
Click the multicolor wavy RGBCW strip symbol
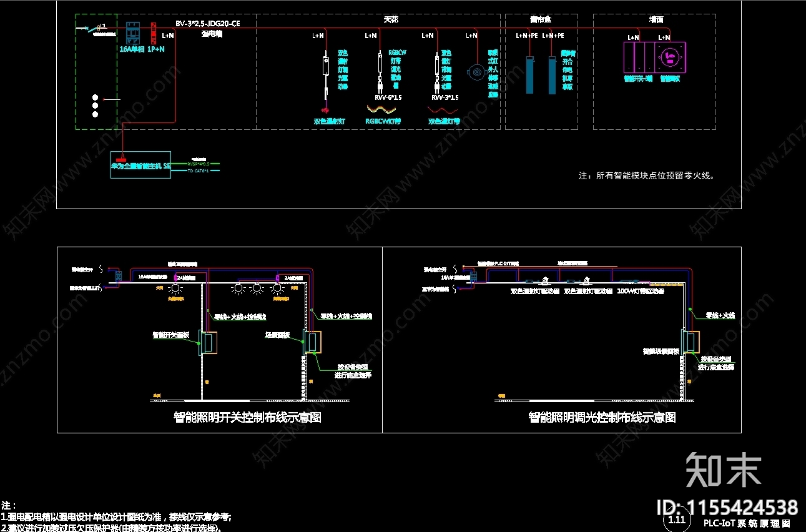[383, 109]
